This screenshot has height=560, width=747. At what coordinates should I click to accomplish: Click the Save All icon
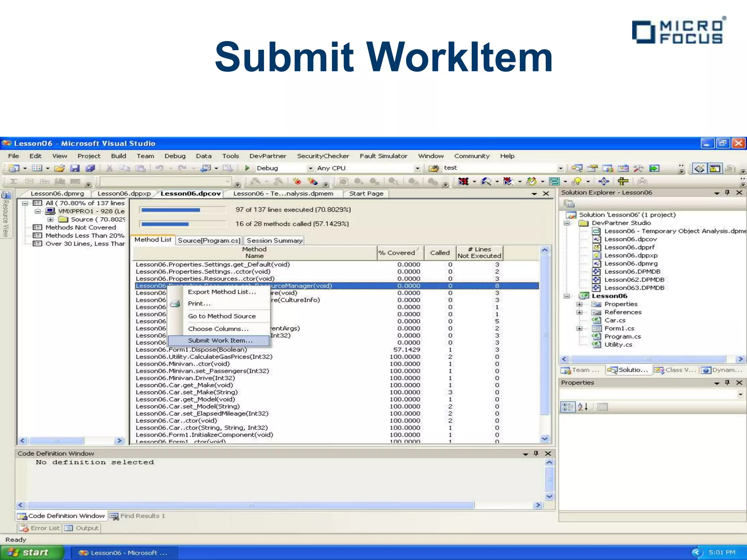90,168
